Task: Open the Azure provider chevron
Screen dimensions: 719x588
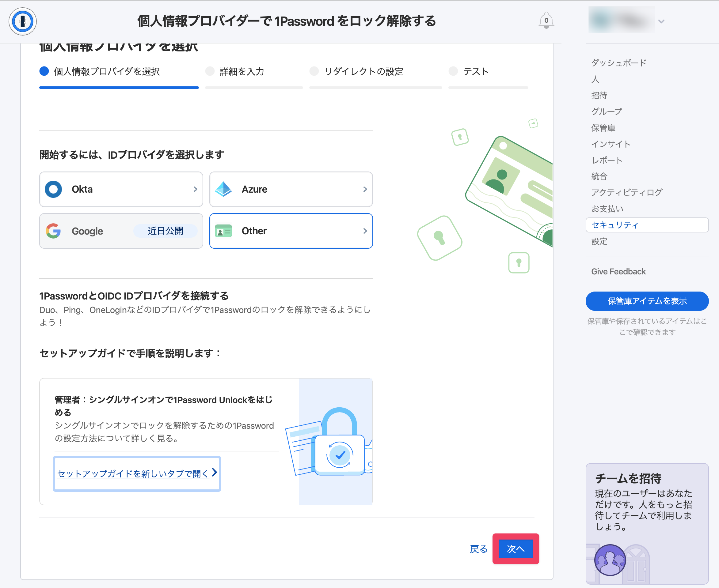Action: pos(365,189)
